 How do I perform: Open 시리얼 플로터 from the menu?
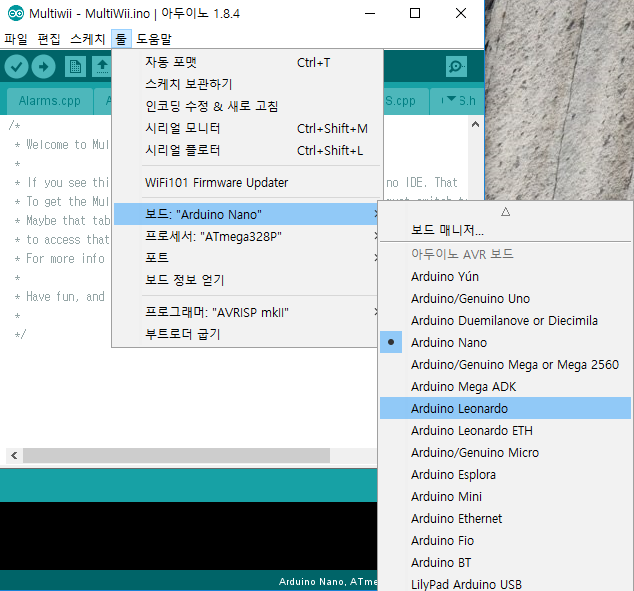(x=248, y=150)
